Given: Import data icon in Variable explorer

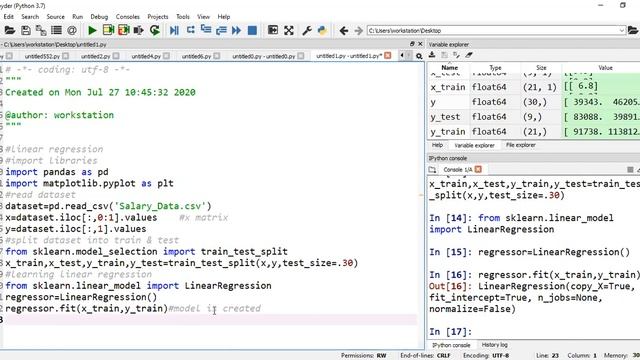Looking at the screenshot, I should coord(432,55).
